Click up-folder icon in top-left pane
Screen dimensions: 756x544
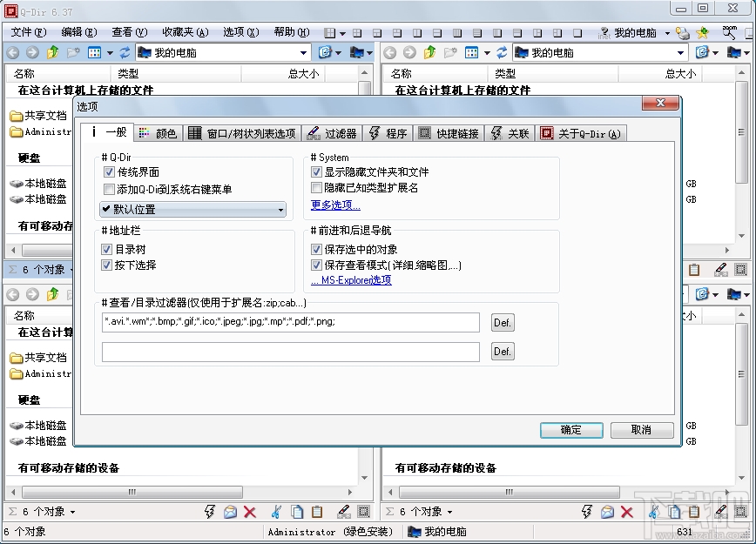pyautogui.click(x=52, y=52)
